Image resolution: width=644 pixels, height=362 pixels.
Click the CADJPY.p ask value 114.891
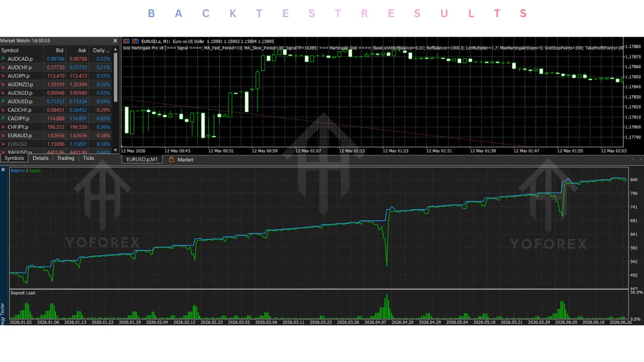pyautogui.click(x=78, y=119)
